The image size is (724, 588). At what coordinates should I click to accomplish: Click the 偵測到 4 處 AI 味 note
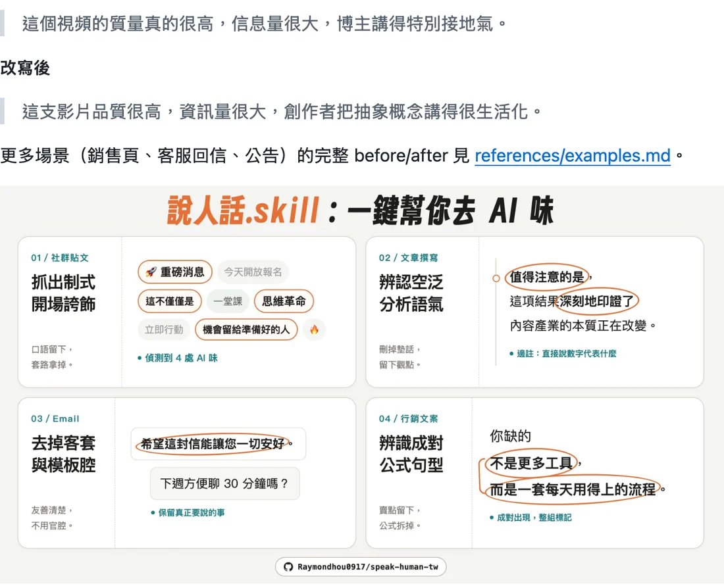(177, 358)
